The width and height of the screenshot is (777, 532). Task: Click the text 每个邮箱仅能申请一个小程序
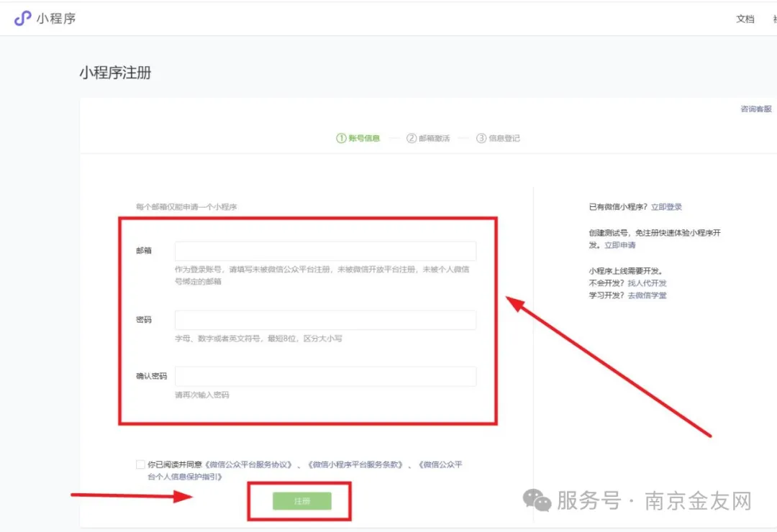[x=186, y=206]
